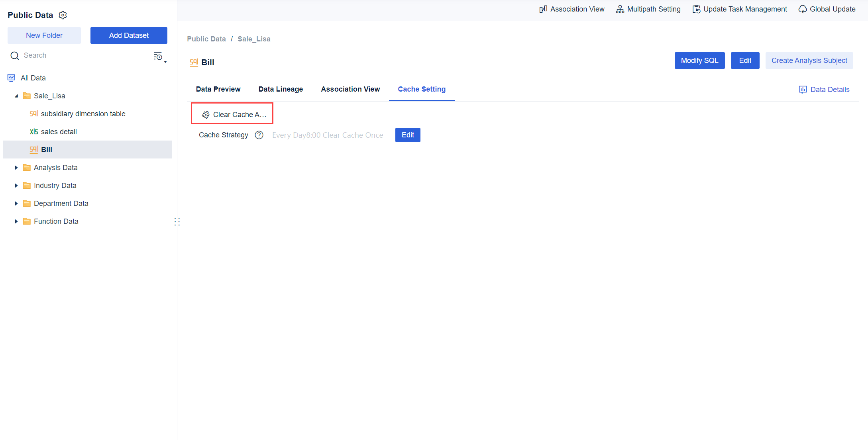
Task: Click the Function Data folder icon
Action: point(27,221)
